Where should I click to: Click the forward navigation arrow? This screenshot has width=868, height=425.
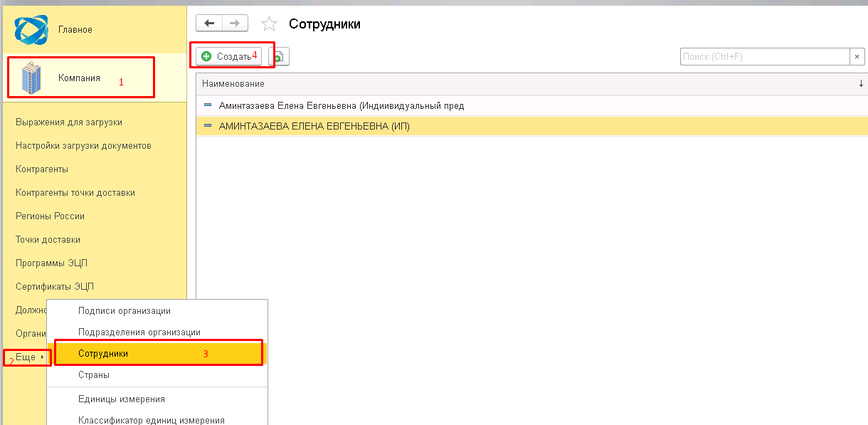pos(235,23)
